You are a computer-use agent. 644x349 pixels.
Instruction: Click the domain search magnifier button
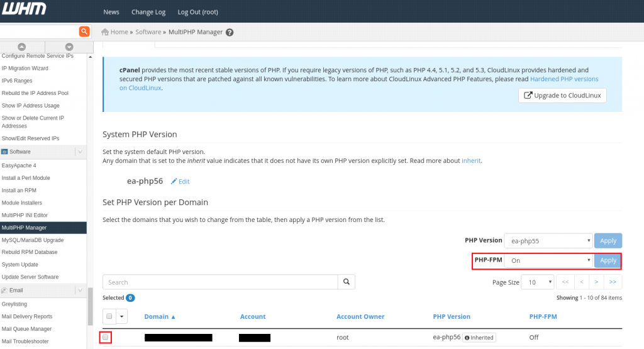click(347, 282)
